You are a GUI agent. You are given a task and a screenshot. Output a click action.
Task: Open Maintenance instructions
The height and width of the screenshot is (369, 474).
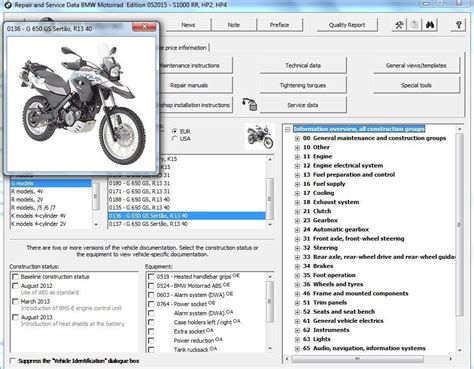pyautogui.click(x=195, y=66)
